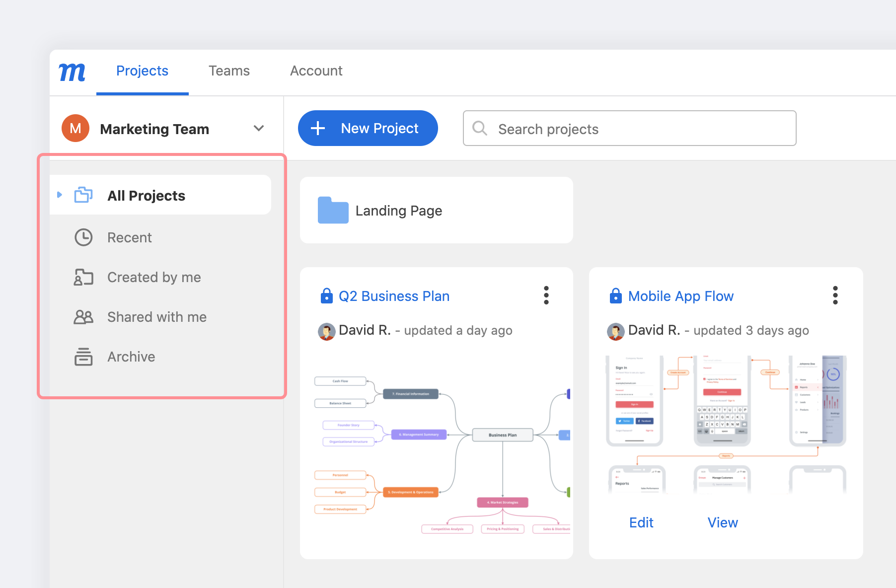Open the Archive icon

(83, 357)
